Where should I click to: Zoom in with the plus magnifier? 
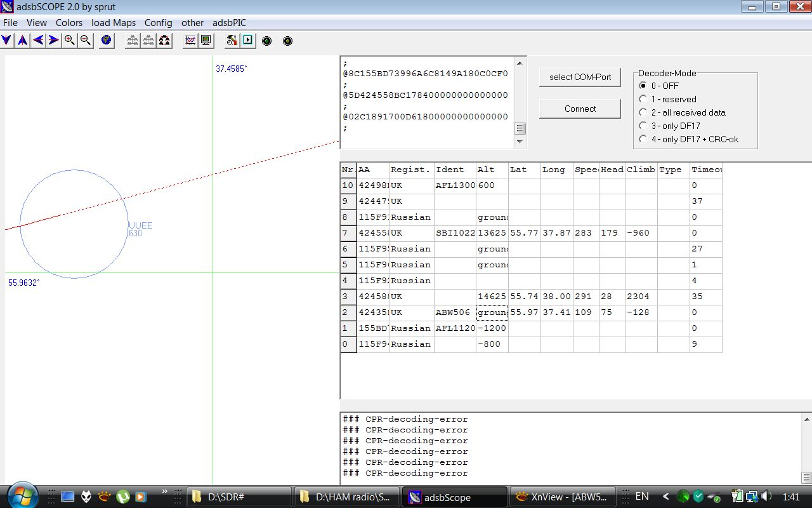70,41
